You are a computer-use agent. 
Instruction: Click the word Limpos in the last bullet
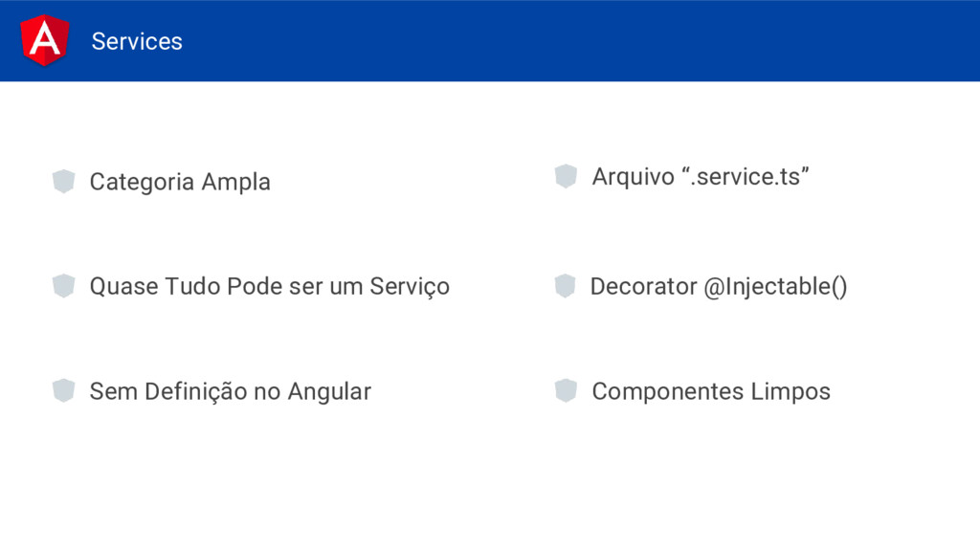coord(791,391)
